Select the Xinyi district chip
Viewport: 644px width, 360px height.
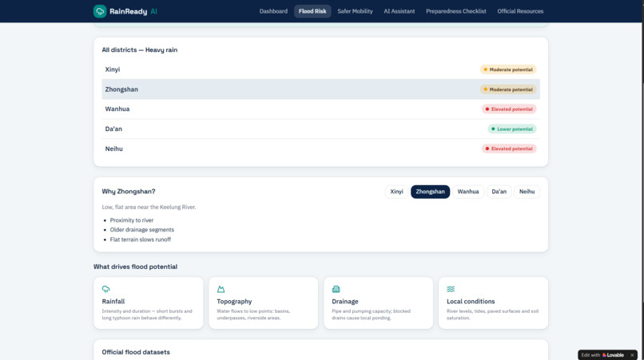click(396, 192)
